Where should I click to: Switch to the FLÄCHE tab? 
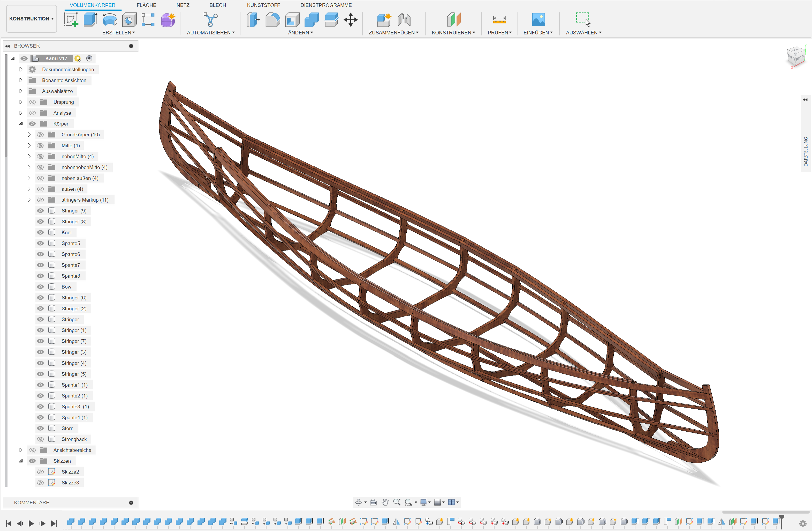pos(146,5)
